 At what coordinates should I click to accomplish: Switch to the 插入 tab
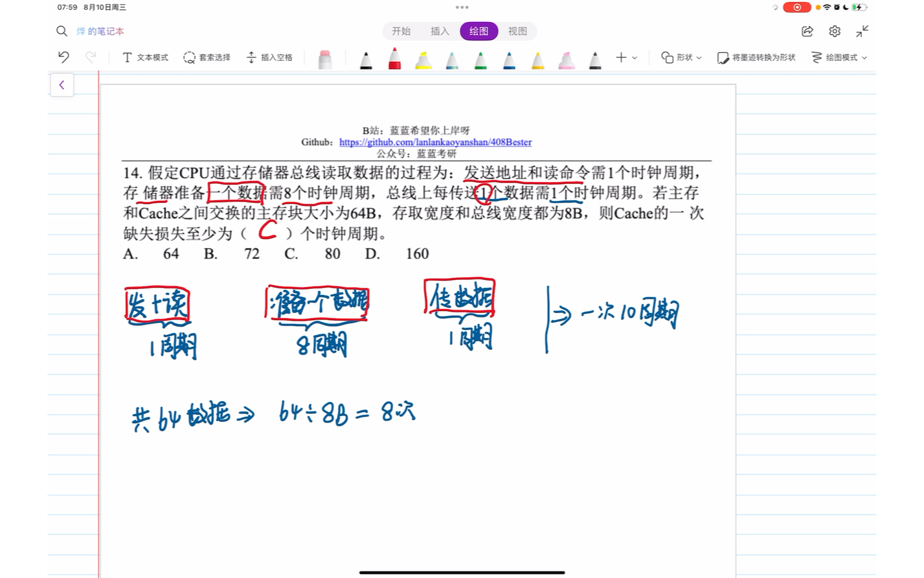440,31
